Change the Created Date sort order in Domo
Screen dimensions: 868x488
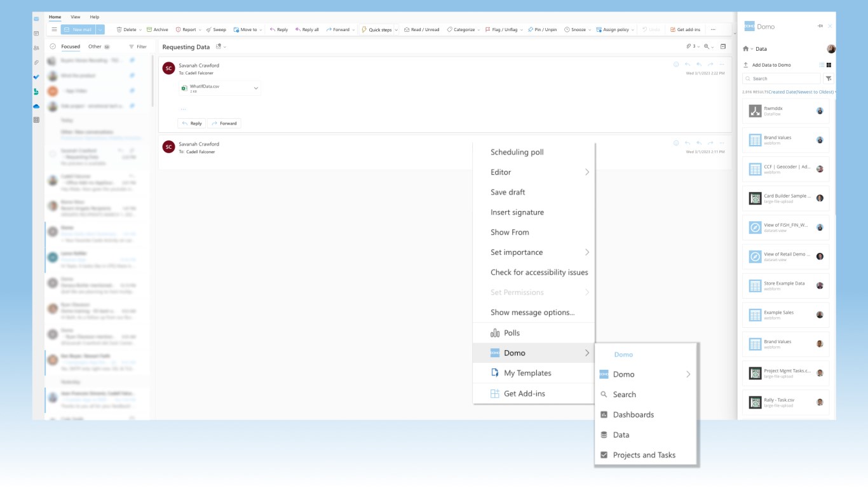[x=803, y=92]
